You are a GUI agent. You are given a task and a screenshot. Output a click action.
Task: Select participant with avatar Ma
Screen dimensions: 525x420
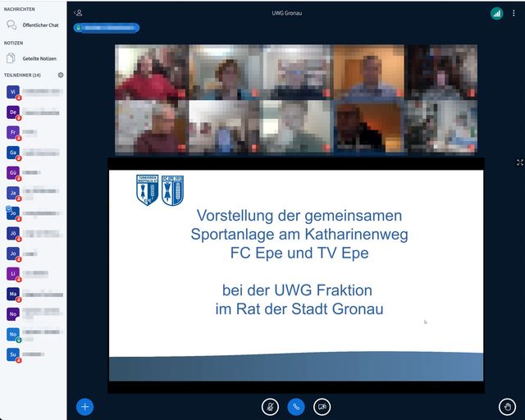click(13, 294)
